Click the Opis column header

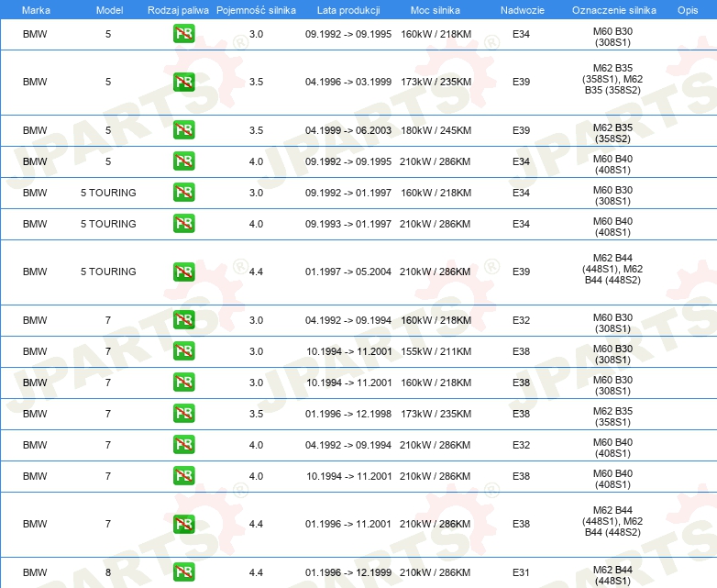[x=687, y=9]
